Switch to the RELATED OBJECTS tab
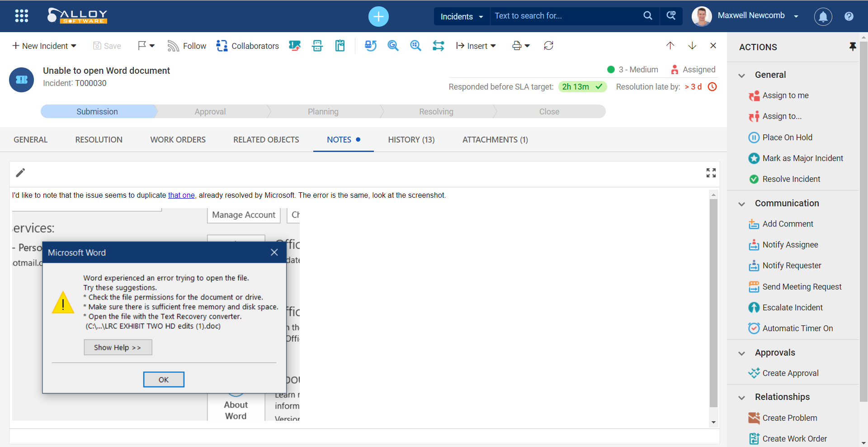The width and height of the screenshot is (868, 447). (x=266, y=140)
